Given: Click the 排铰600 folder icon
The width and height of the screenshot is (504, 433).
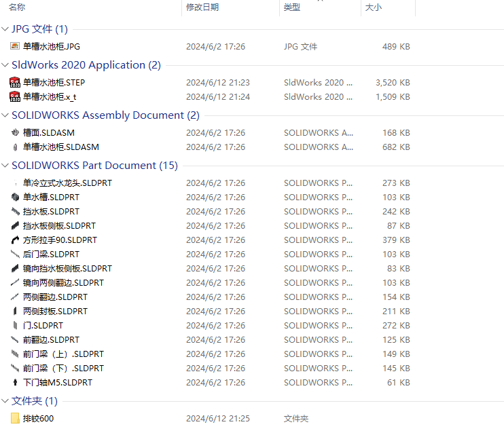Looking at the screenshot, I should [x=15, y=418].
